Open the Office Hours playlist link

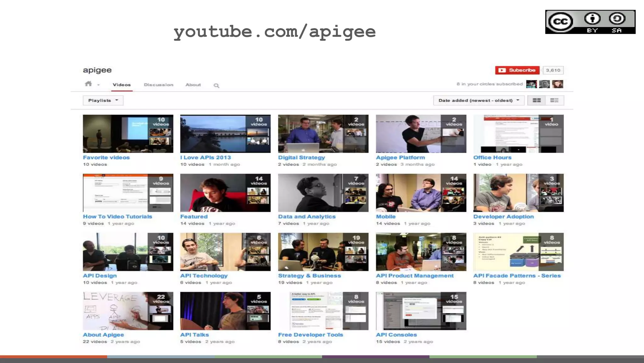tap(492, 157)
